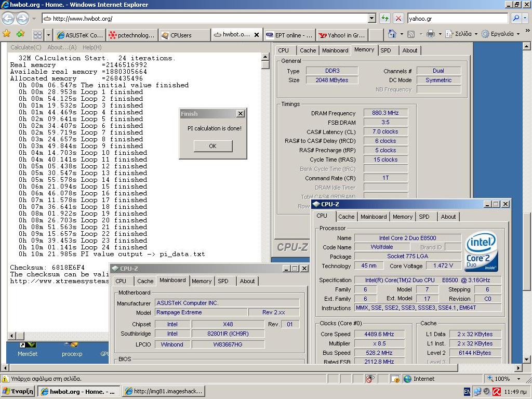The image size is (532, 399).
Task: Click the DRAM Frequency value 880.3 MHz
Action: pos(385,113)
